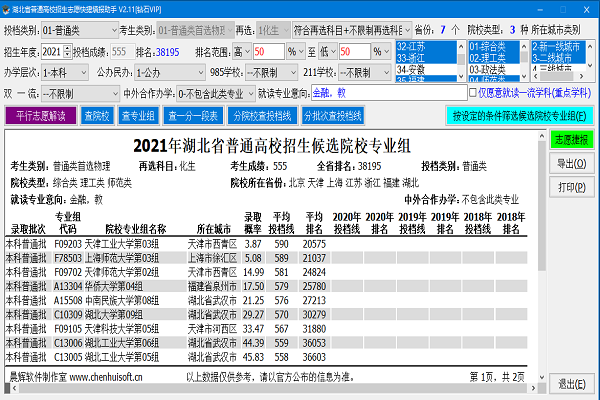Open the 中外合作办学 dropdown
The height and width of the screenshot is (400, 600).
click(x=216, y=94)
